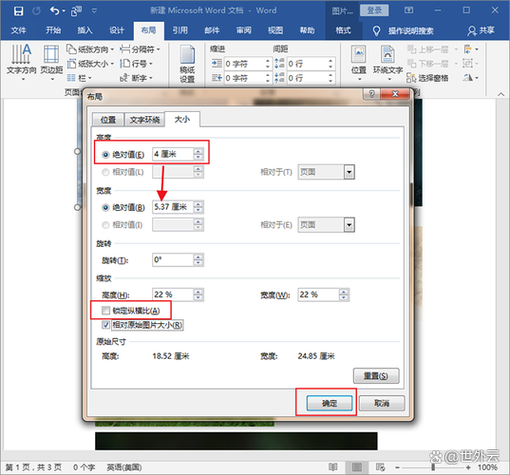
Task: Open the 栏 columns menu
Action: (79, 78)
